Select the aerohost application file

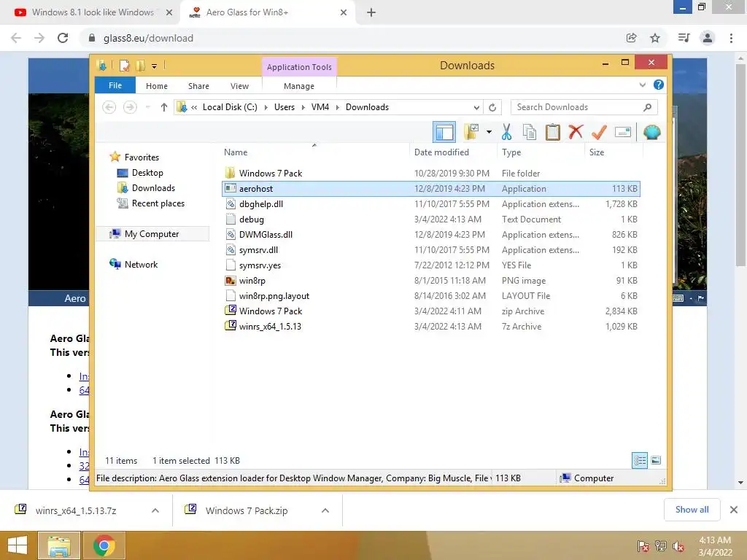430,189
